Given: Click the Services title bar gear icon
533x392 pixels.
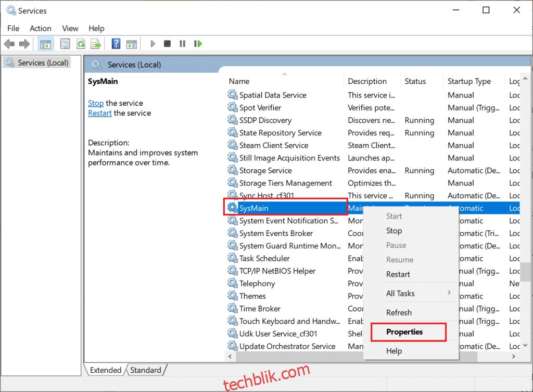Looking at the screenshot, I should coord(11,10).
